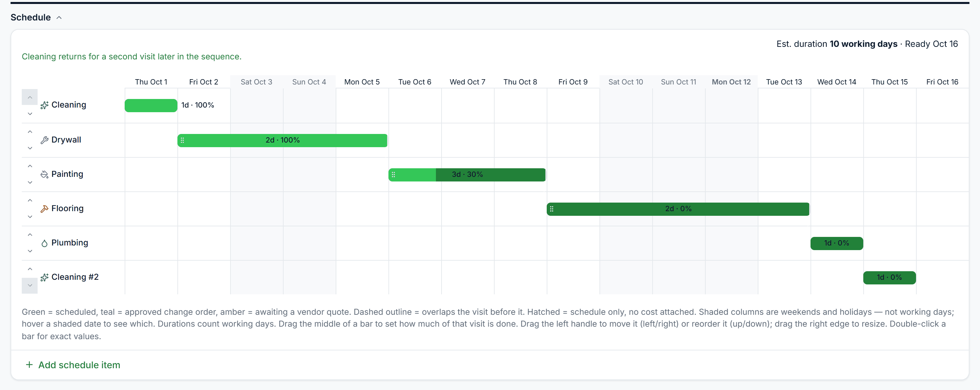
Task: Move Cleaning #2 row down arrow
Action: 30,285
